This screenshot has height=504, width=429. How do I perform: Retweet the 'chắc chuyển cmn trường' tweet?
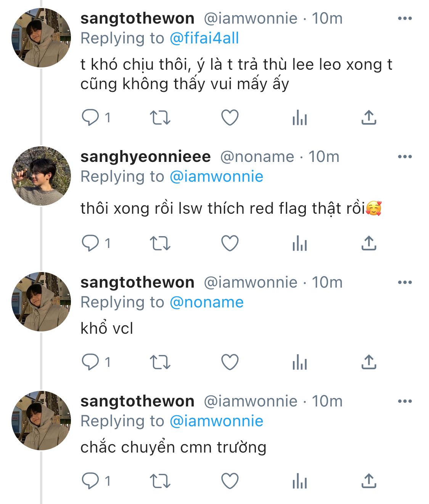[x=160, y=481]
